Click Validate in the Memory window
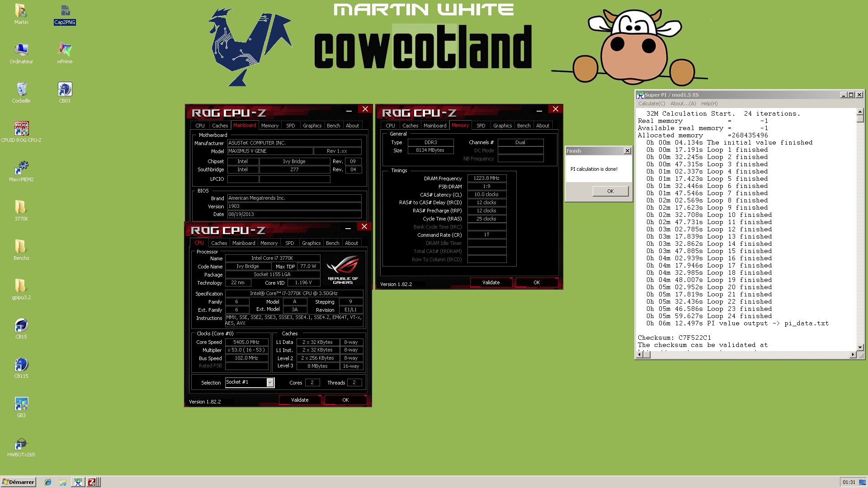This screenshot has width=868, height=488. click(x=491, y=282)
